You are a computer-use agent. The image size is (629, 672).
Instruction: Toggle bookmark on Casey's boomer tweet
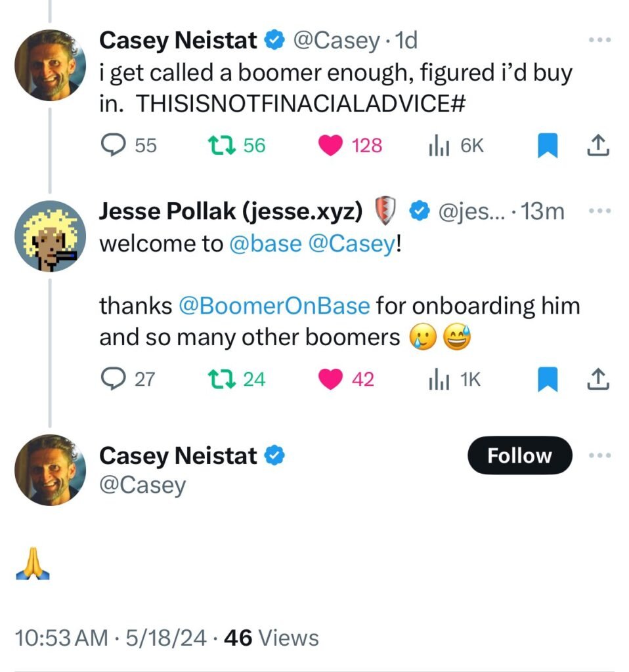(547, 146)
